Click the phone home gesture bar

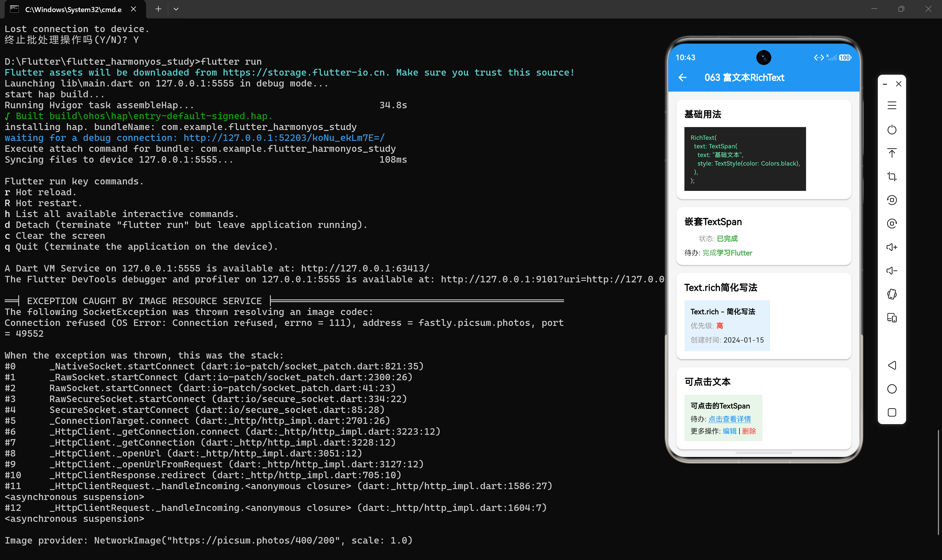(764, 452)
